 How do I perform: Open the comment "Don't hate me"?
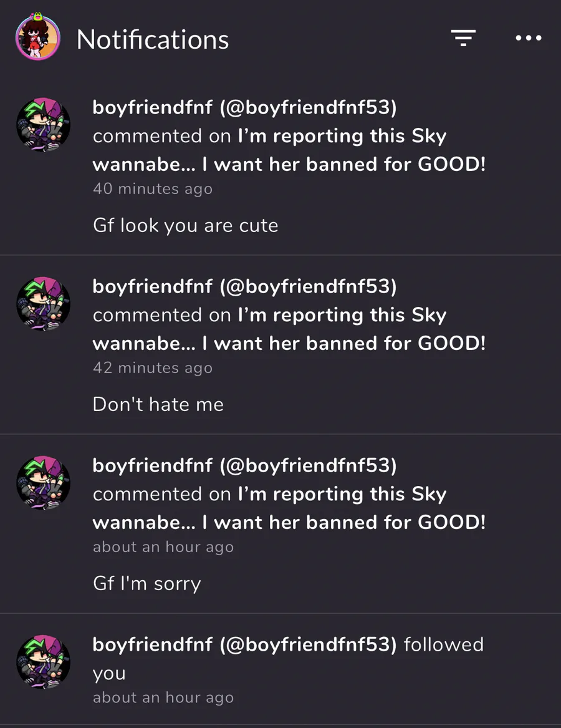pos(158,404)
